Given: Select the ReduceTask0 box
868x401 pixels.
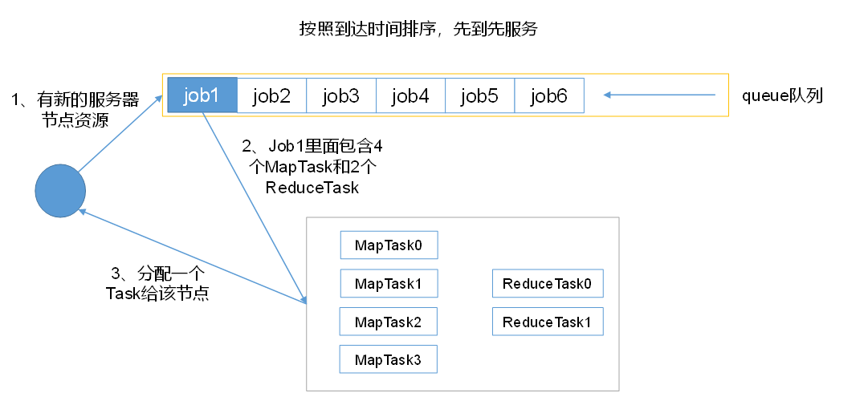Looking at the screenshot, I should click(x=547, y=284).
